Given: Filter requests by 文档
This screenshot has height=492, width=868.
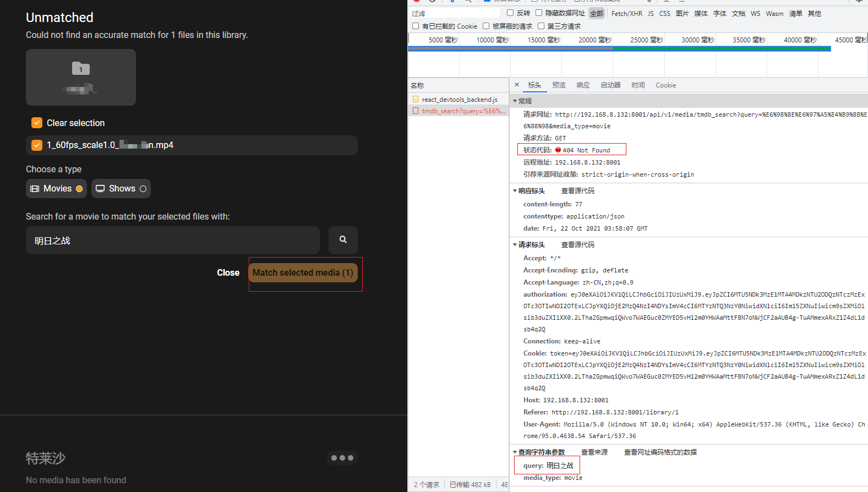Looking at the screenshot, I should tap(738, 13).
